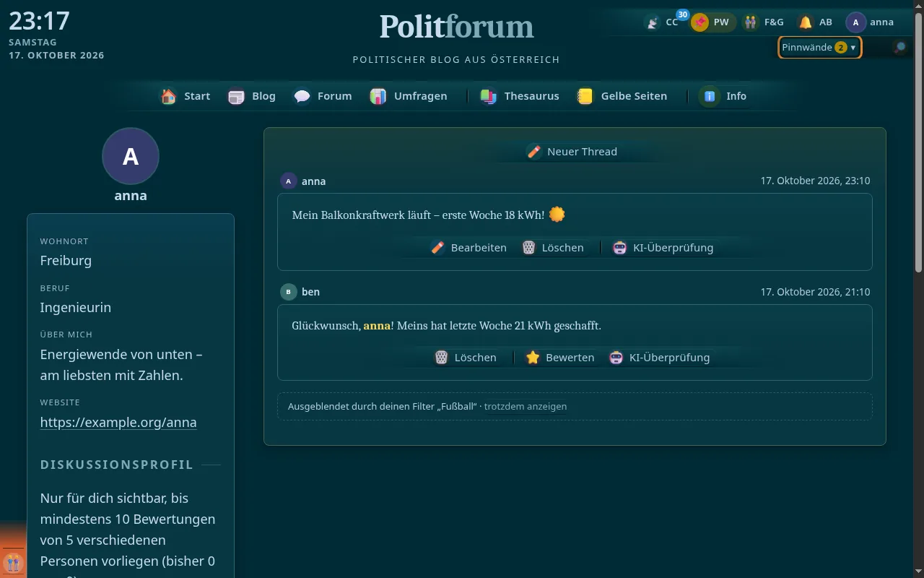The height and width of the screenshot is (578, 924).
Task: Expand the Pinnwände dropdown
Action: (820, 48)
